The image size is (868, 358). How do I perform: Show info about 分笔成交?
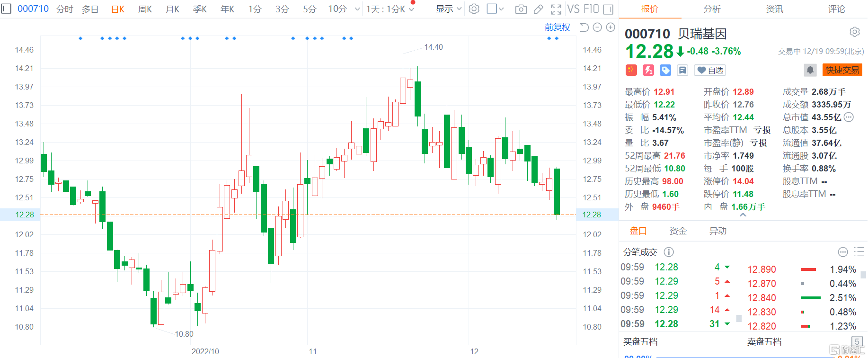tap(669, 252)
